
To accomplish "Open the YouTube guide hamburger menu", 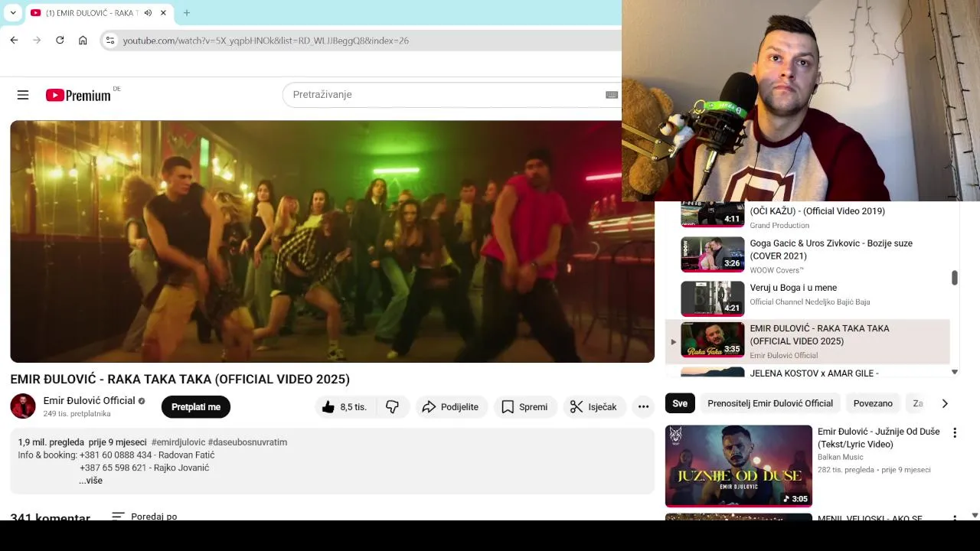I will 23,95.
